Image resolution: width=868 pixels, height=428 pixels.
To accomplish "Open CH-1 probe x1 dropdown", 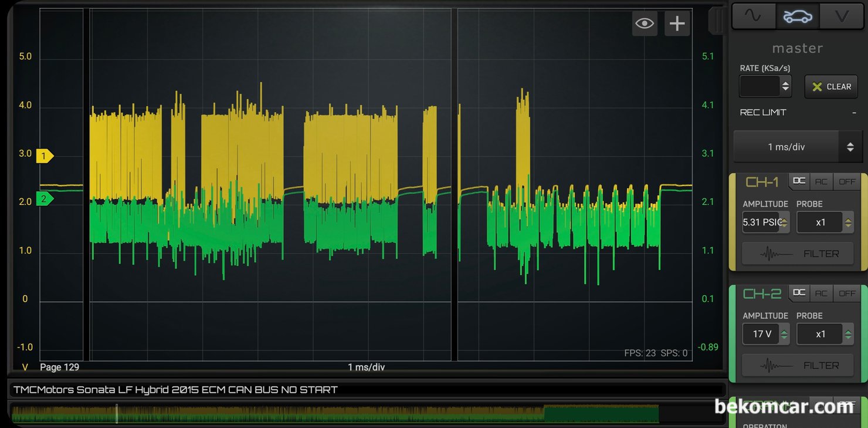I will [825, 223].
